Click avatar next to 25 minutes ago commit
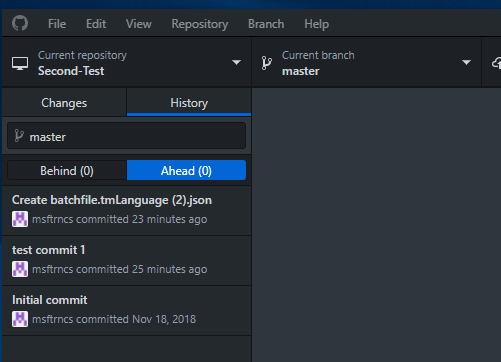This screenshot has width=501, height=362. pos(20,269)
